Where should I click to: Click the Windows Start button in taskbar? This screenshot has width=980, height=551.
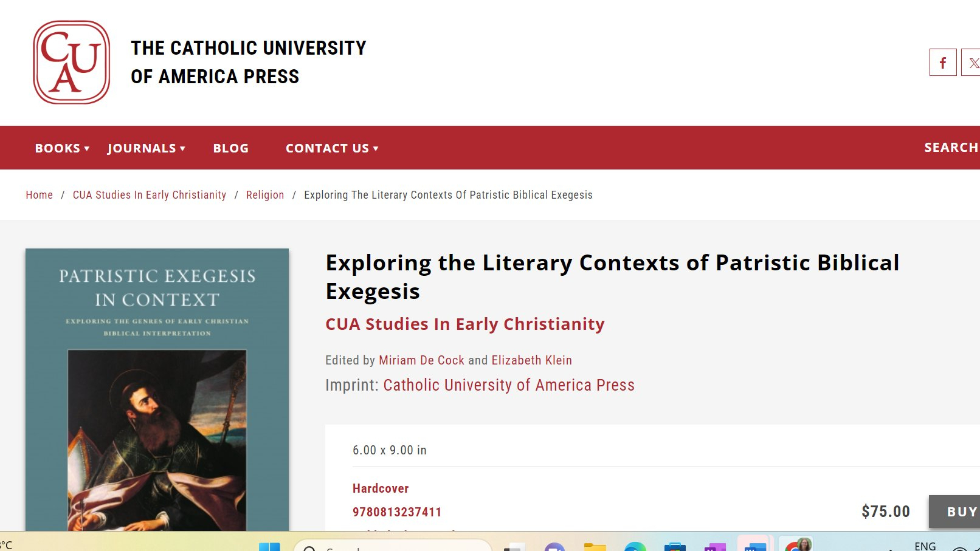tap(269, 547)
